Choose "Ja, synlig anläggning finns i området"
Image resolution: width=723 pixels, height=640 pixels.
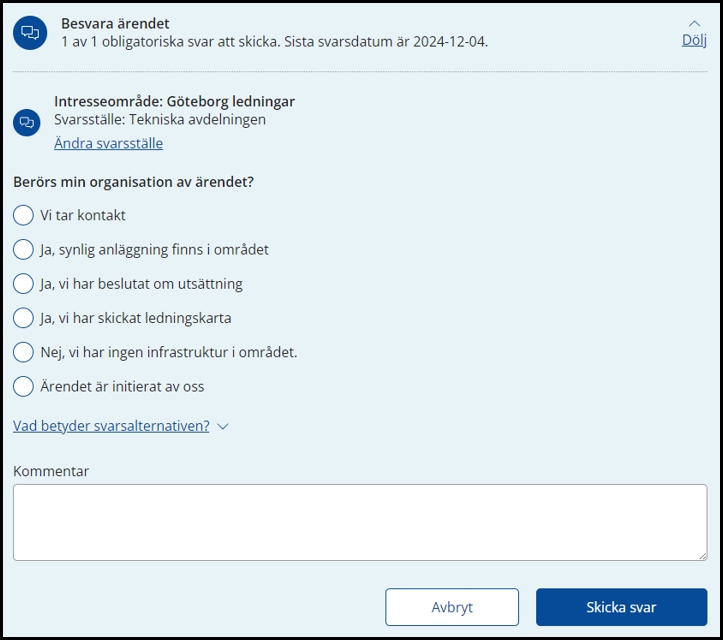23,249
